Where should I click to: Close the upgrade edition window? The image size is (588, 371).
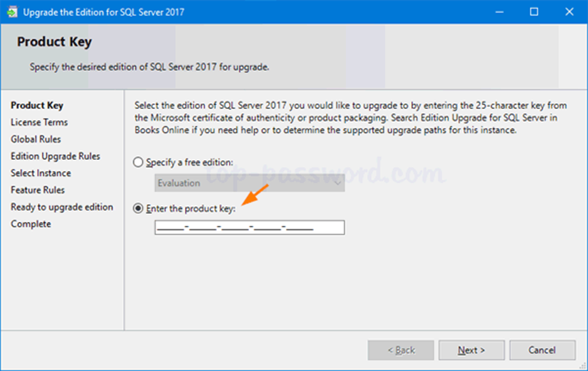[569, 12]
